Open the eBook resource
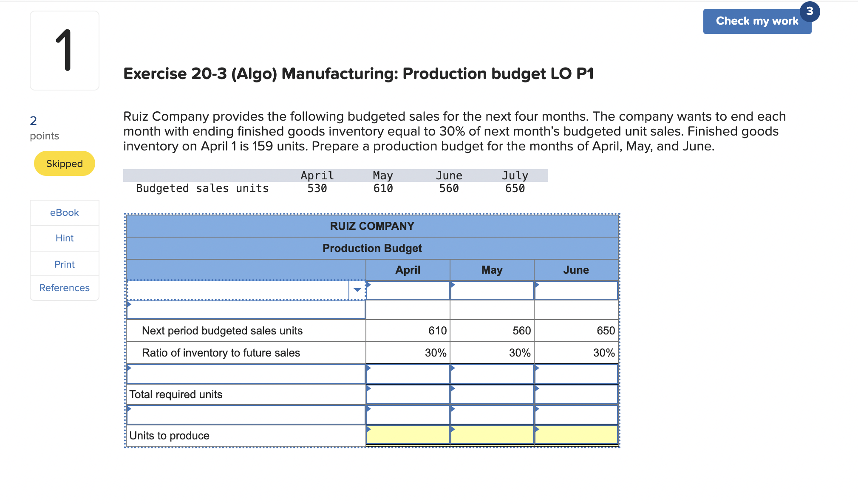 click(x=64, y=212)
